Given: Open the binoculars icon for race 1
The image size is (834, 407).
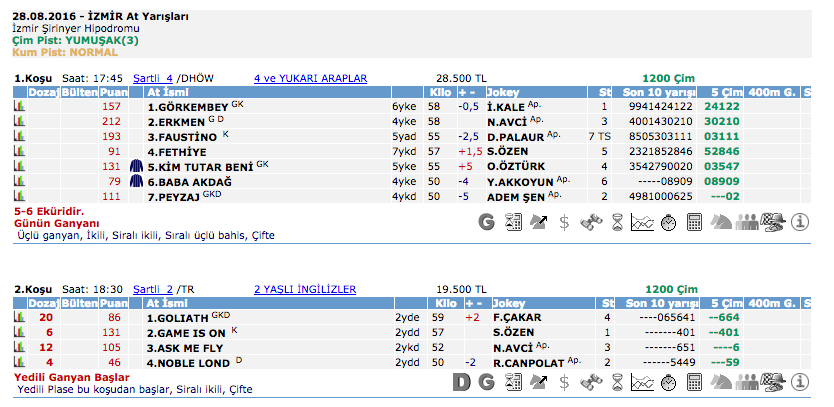Looking at the screenshot, I should click(591, 223).
